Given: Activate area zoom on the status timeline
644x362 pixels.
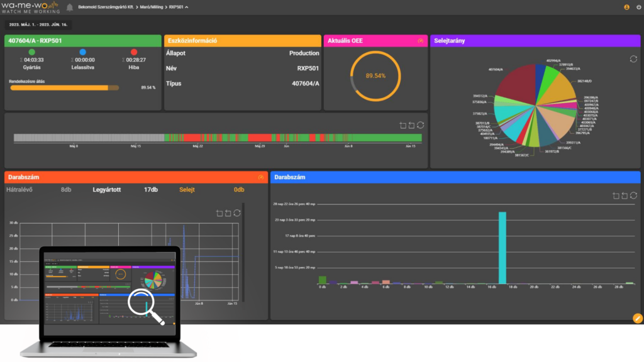Looking at the screenshot, I should point(403,125).
